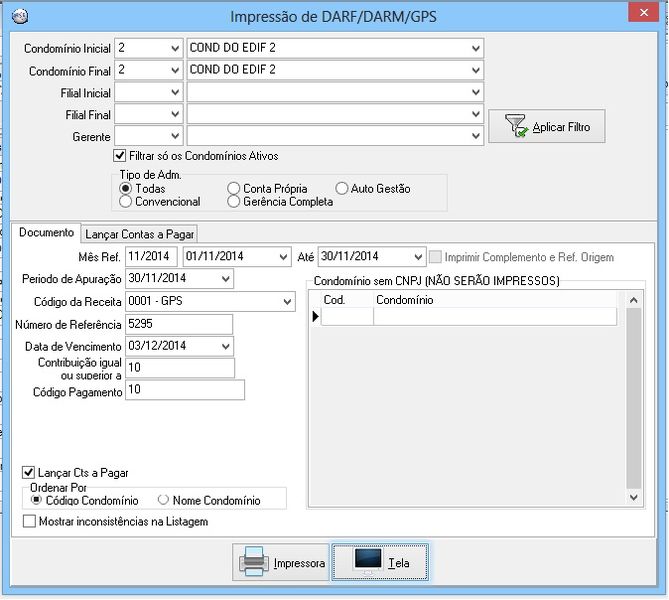Click the Tela button label
Viewport: 669px width, 600px height.
[x=399, y=563]
